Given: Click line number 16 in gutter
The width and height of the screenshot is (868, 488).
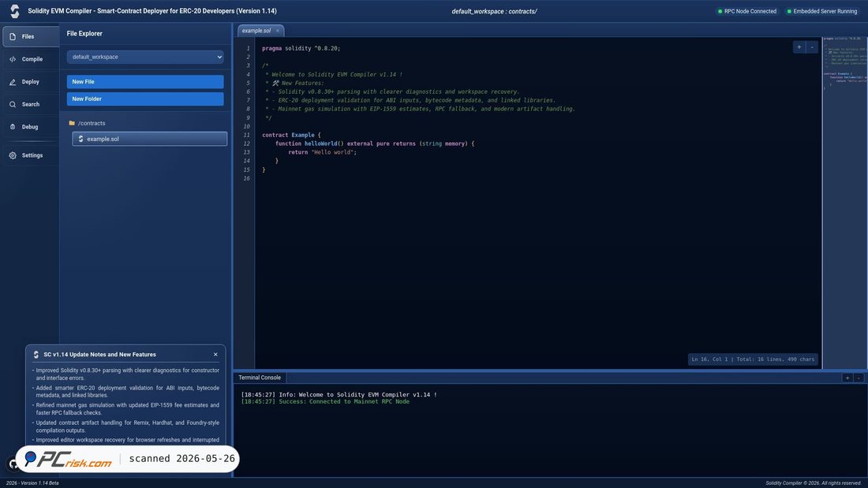Looking at the screenshot, I should coord(246,178).
